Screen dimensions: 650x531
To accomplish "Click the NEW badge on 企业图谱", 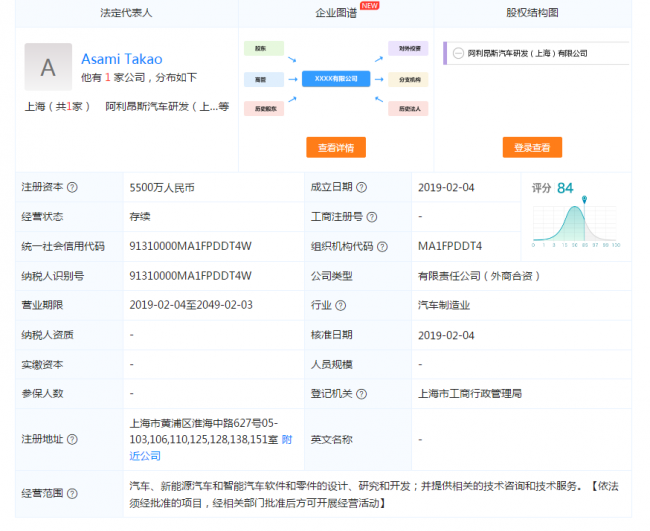I will tap(369, 5).
